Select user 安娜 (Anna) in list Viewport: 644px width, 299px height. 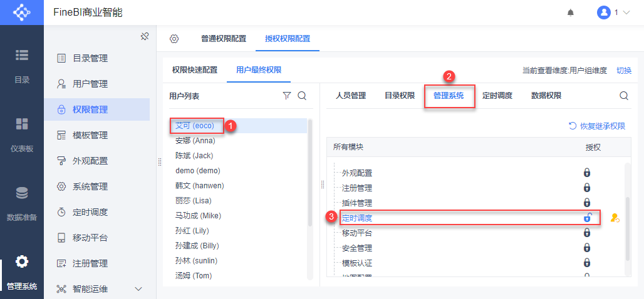[x=195, y=141]
